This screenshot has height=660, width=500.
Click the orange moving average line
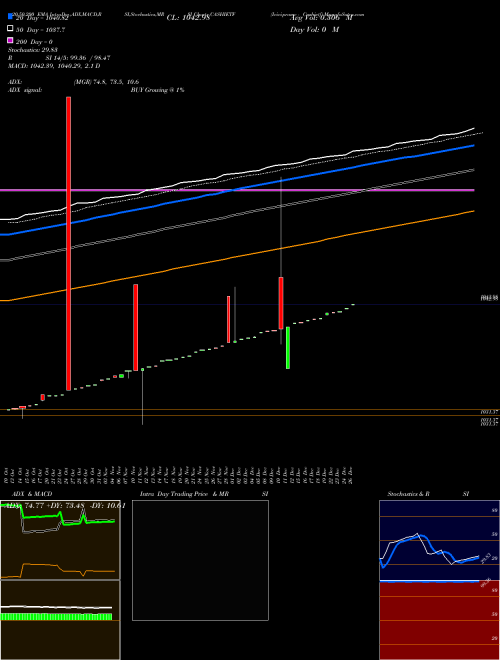(237, 255)
